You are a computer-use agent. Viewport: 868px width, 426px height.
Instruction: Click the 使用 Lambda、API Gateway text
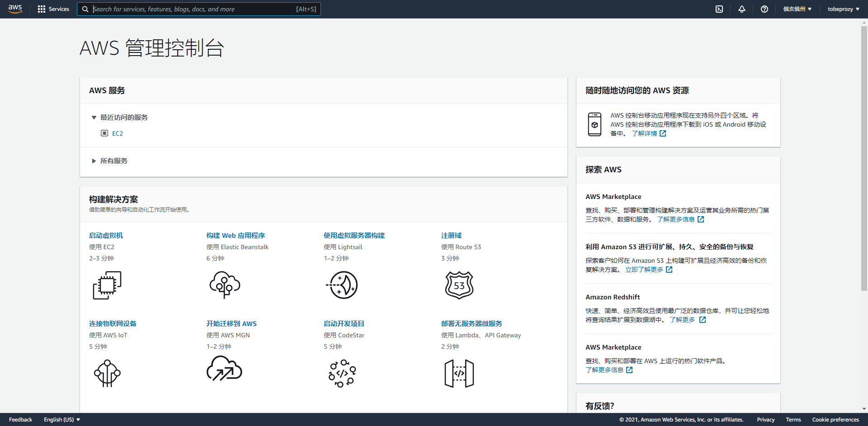481,336
